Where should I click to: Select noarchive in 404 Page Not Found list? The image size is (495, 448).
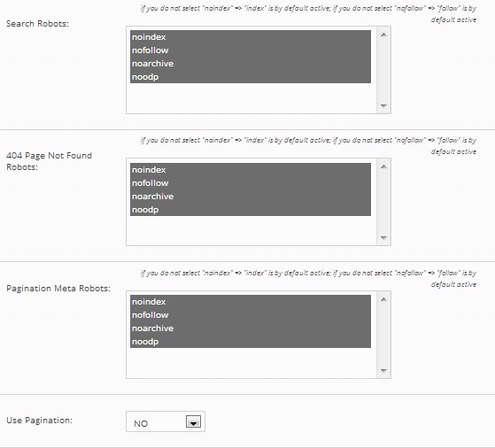pyautogui.click(x=251, y=197)
